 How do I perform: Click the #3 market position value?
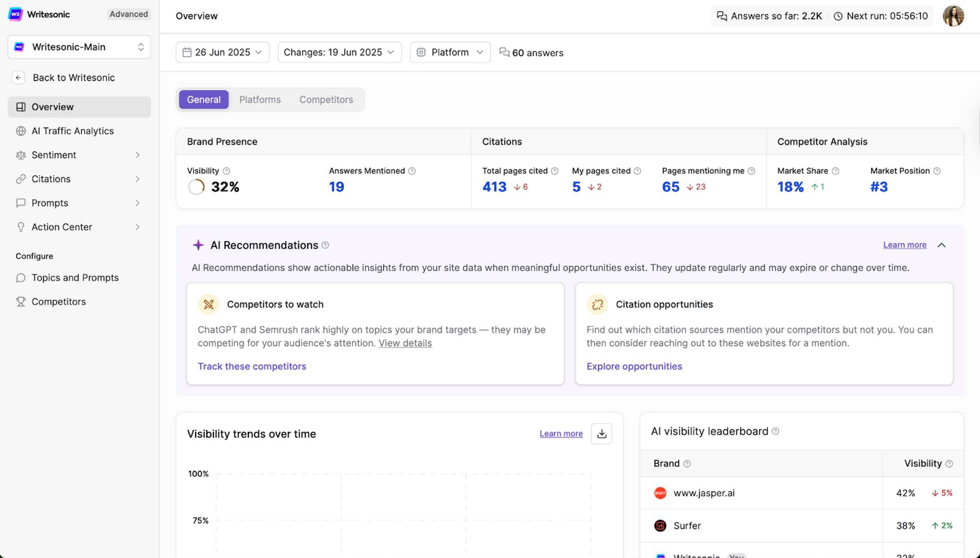click(879, 187)
